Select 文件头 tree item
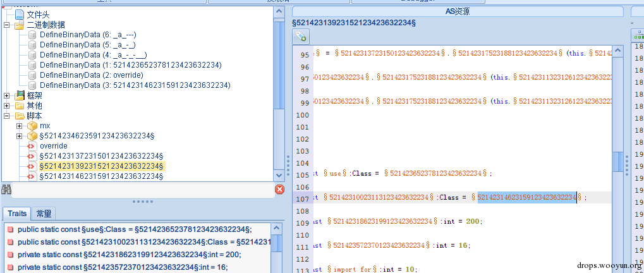 coord(38,15)
